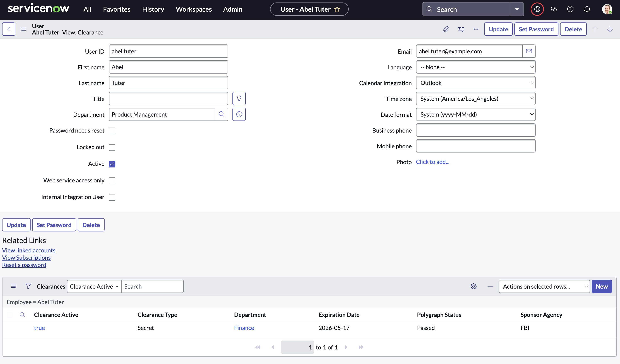Open the personalize form sliders icon

click(461, 29)
